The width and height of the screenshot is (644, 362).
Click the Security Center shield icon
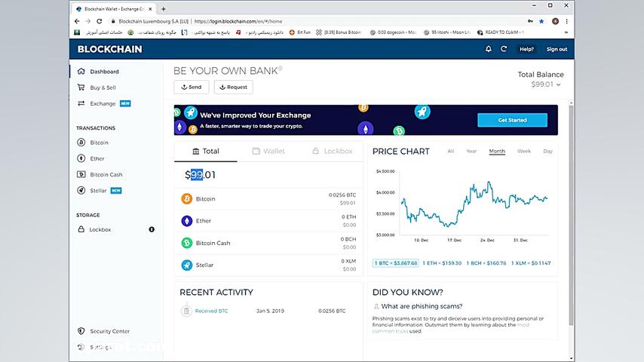click(x=81, y=331)
